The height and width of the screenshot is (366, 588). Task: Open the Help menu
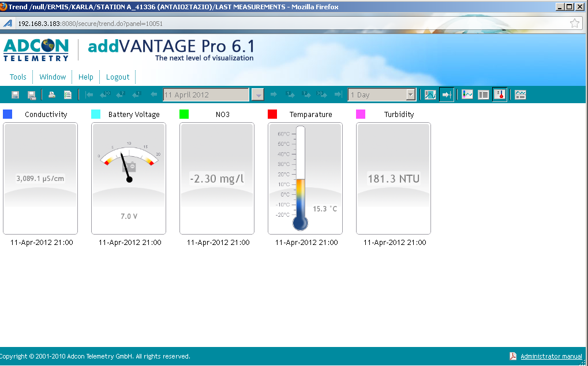[x=85, y=77]
